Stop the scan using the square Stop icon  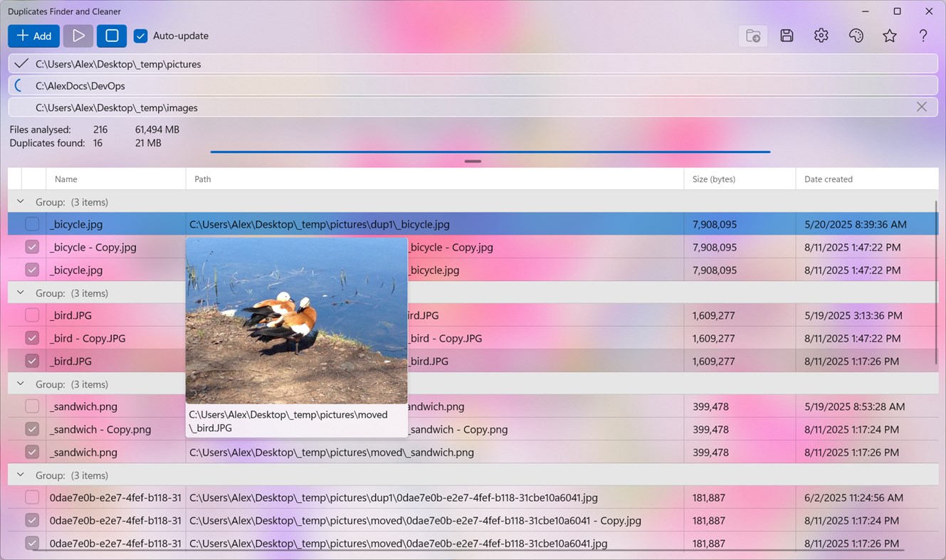[x=111, y=36]
